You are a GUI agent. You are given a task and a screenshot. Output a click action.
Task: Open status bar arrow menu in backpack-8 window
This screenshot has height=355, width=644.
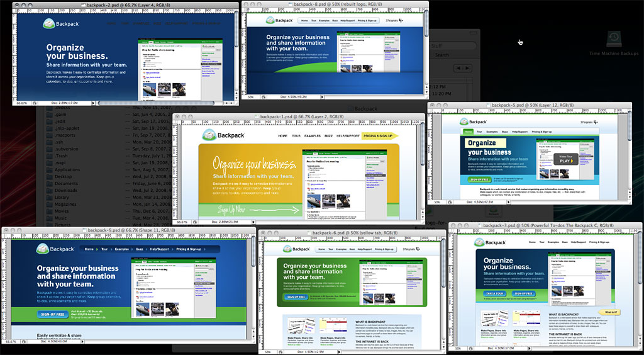322,97
